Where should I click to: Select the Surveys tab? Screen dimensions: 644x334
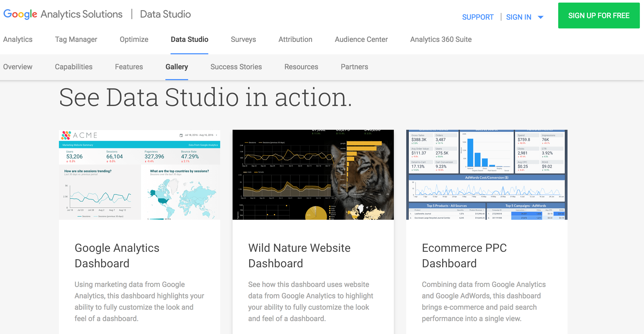(243, 39)
